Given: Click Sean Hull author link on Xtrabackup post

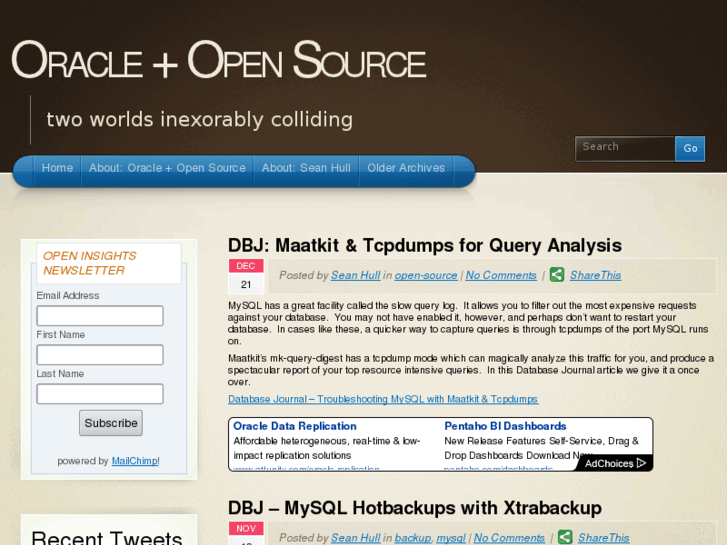Looking at the screenshot, I should coord(356,538).
